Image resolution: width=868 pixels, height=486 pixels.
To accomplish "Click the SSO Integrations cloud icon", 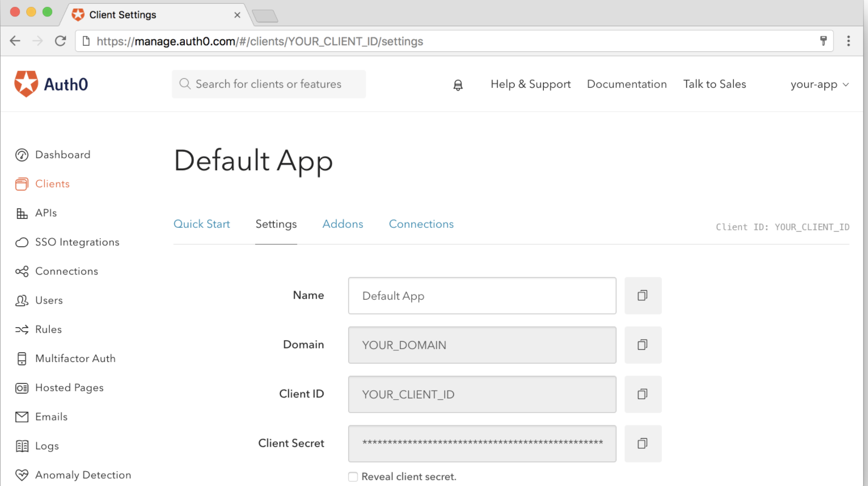I will coord(22,242).
